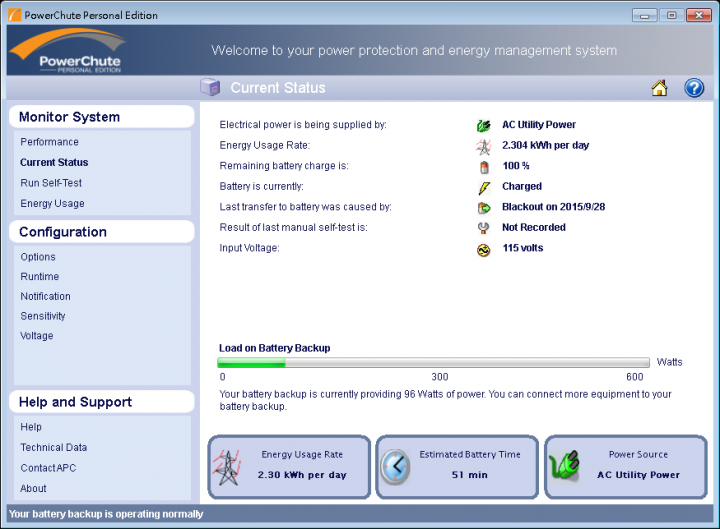Viewport: 720px width, 529px height.
Task: Click the PowerChute Personal Edition logo
Action: click(x=68, y=51)
